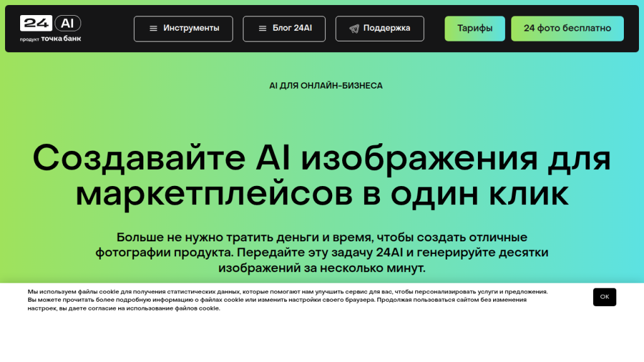Click the Создавайте AI изображения headline
The image size is (644, 362).
tap(321, 157)
